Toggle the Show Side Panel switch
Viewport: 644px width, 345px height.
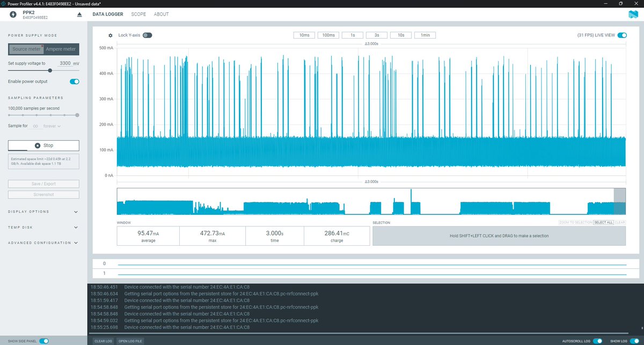point(44,341)
